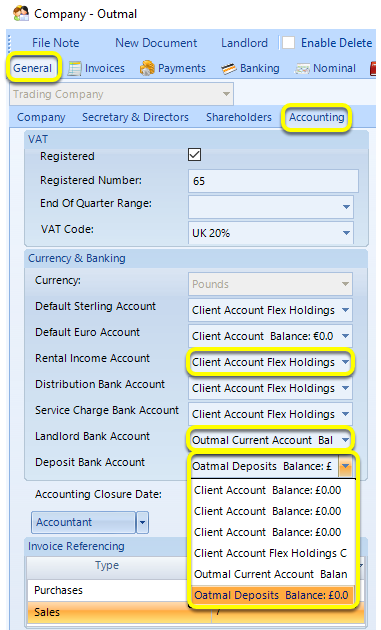Open the Nominal tab
Image resolution: width=381 pixels, height=630 pixels.
pos(326,68)
